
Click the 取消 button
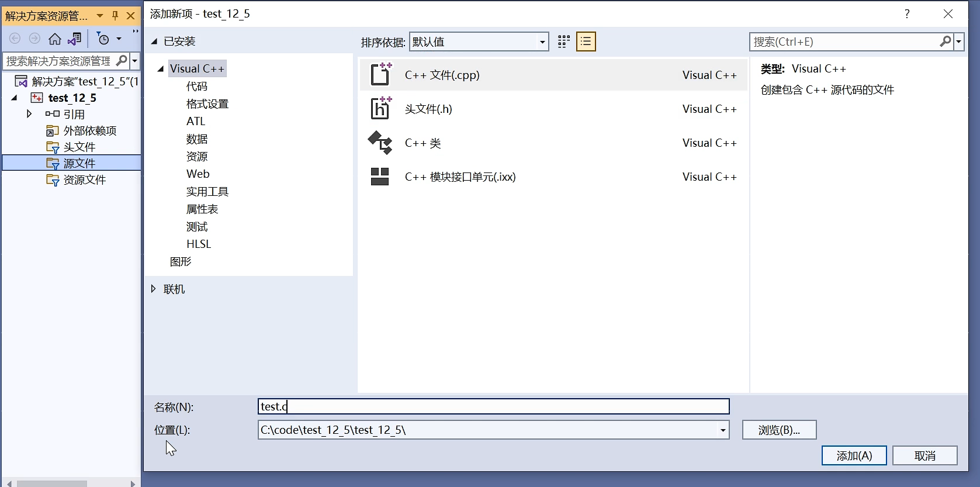coord(924,455)
